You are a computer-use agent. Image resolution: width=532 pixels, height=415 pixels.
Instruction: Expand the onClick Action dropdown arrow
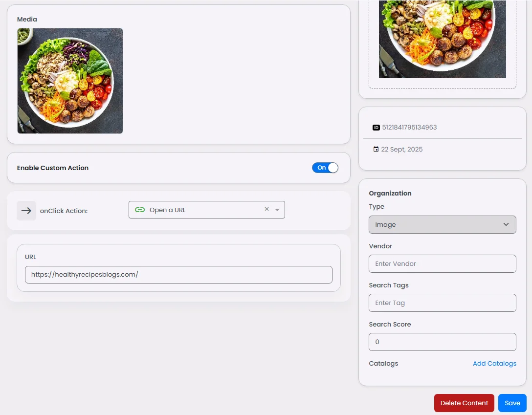coord(277,210)
